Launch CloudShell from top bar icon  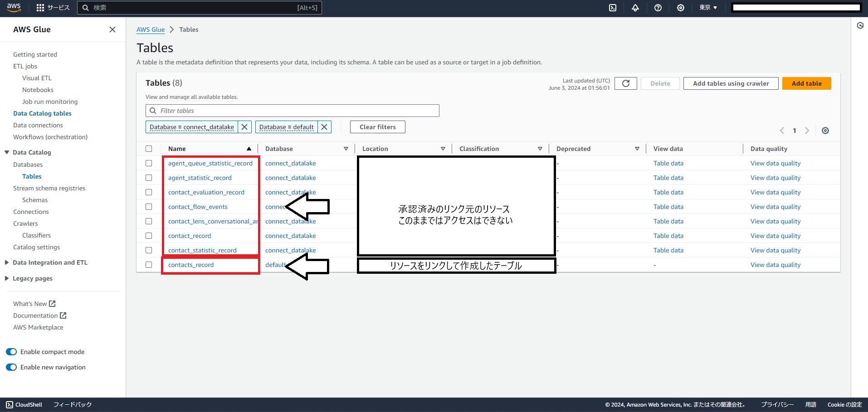point(613,8)
